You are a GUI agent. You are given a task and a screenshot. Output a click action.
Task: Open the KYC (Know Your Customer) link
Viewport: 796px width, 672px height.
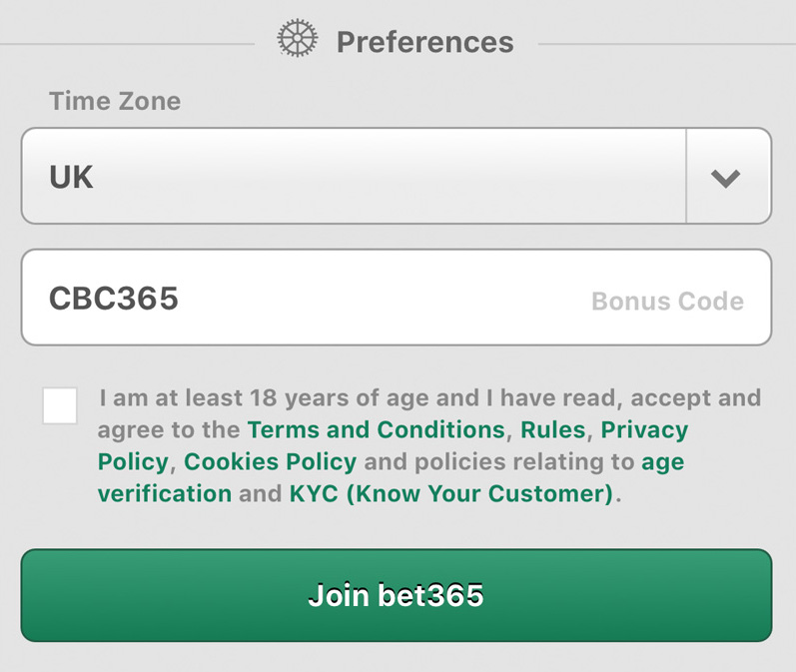tap(451, 493)
